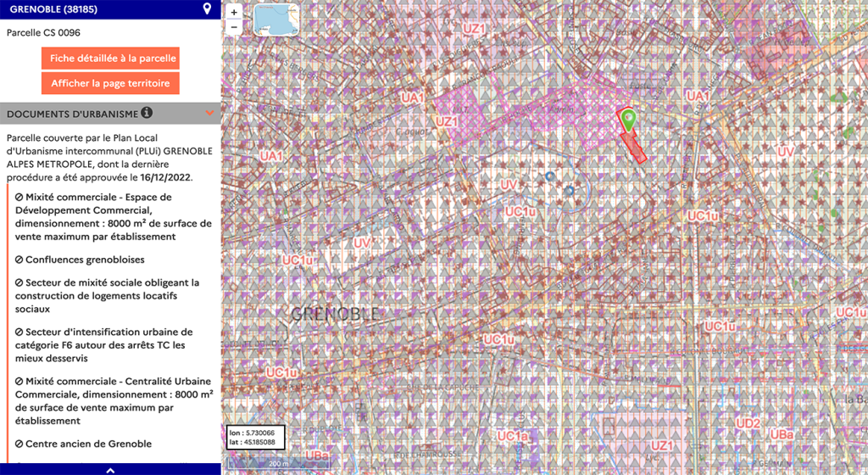868x475 pixels.
Task: Click prohibition icon beside Centre ancien de Grenoble
Action: [x=19, y=444]
